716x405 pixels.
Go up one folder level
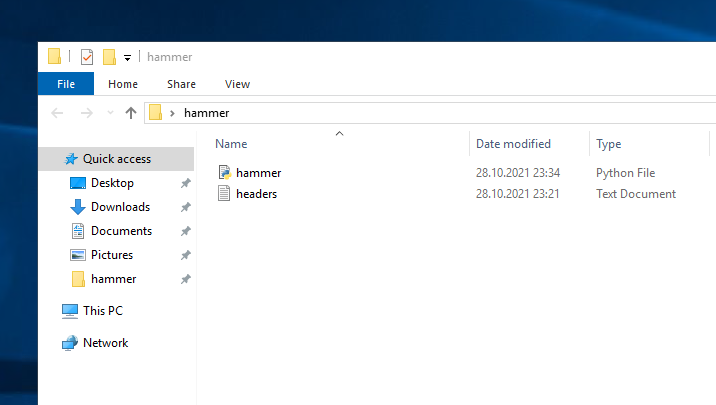pyautogui.click(x=131, y=113)
